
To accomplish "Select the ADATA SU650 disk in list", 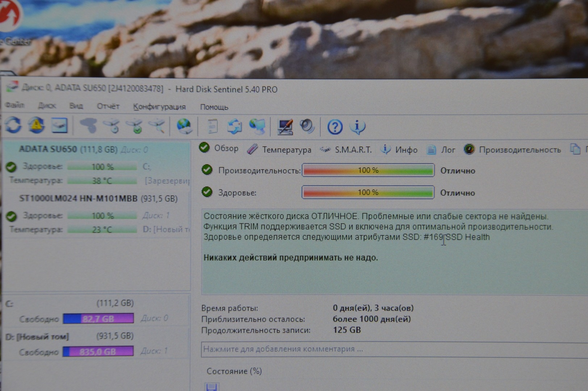I will (48, 149).
